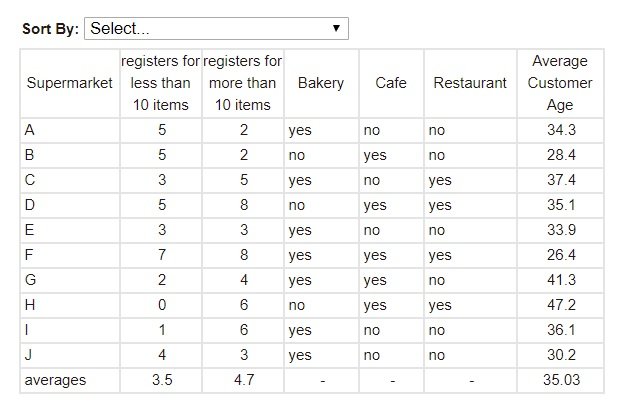Click the registers for less than 10 items header
This screenshot has width=630, height=416.
coord(161,83)
